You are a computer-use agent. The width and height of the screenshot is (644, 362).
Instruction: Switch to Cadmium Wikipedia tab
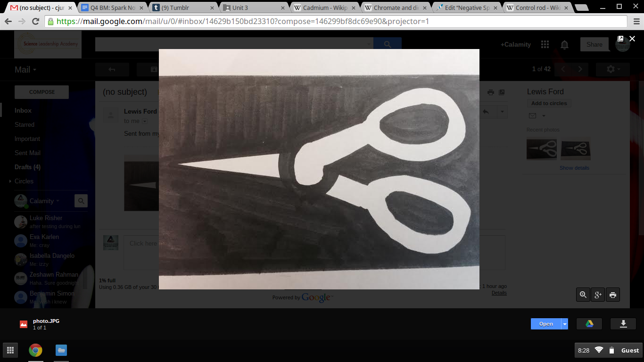click(x=324, y=8)
